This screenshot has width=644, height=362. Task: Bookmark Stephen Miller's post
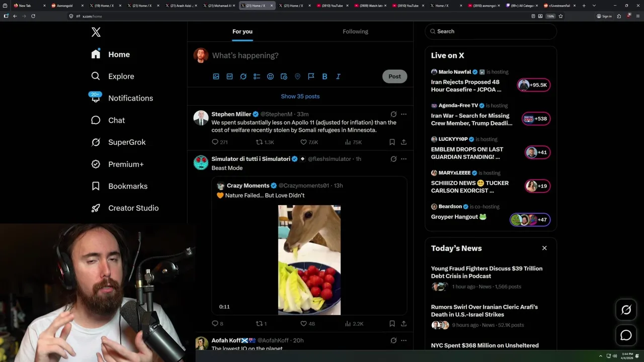pyautogui.click(x=392, y=142)
